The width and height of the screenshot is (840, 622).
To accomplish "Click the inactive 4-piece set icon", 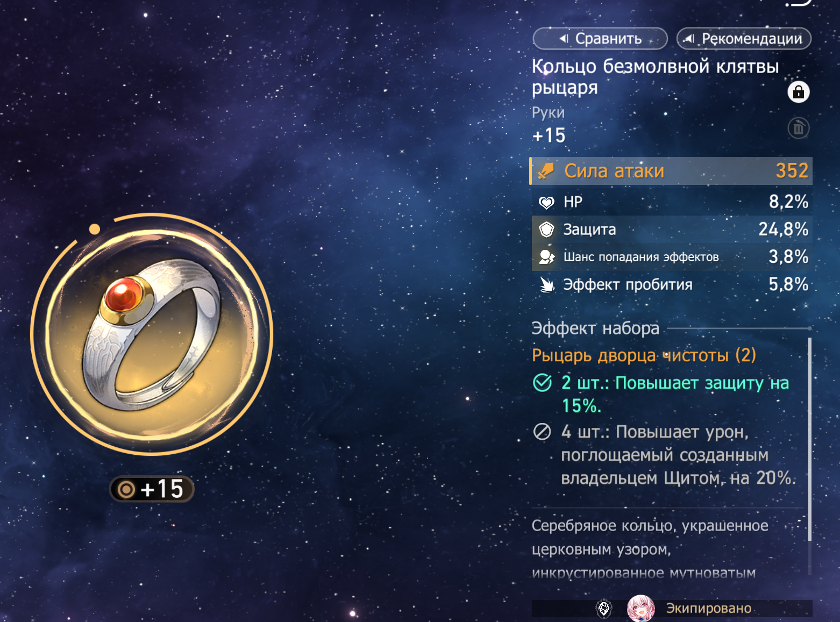I will click(542, 432).
